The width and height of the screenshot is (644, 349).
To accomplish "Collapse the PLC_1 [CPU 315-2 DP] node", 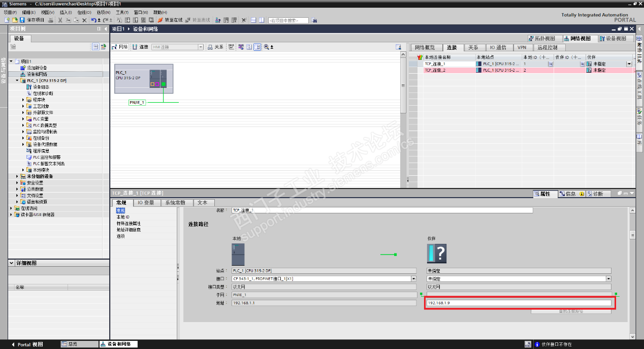I will 17,80.
